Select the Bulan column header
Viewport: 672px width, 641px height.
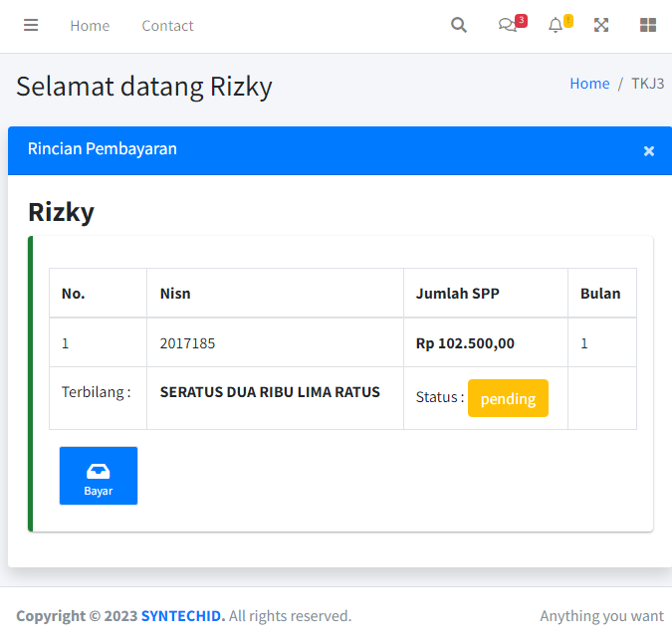[600, 294]
